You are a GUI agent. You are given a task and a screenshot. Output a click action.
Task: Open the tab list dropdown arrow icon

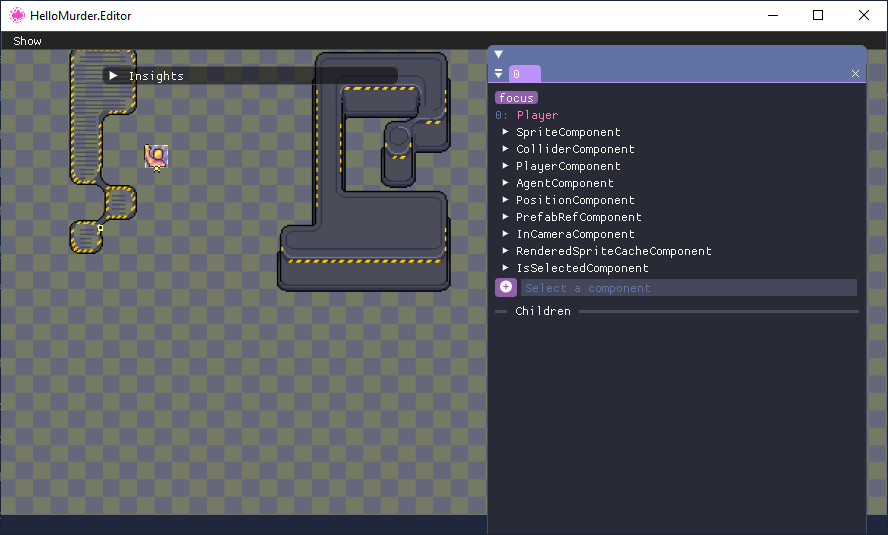coord(499,74)
